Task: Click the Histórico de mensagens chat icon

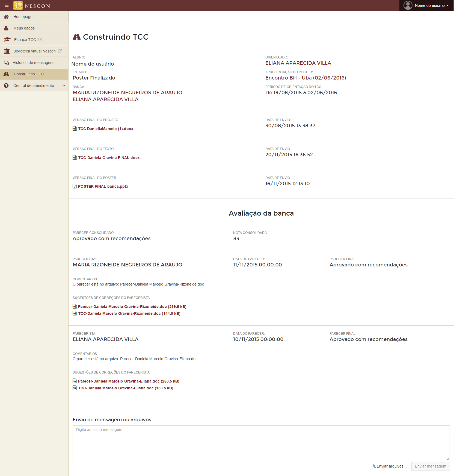Action: click(x=7, y=63)
